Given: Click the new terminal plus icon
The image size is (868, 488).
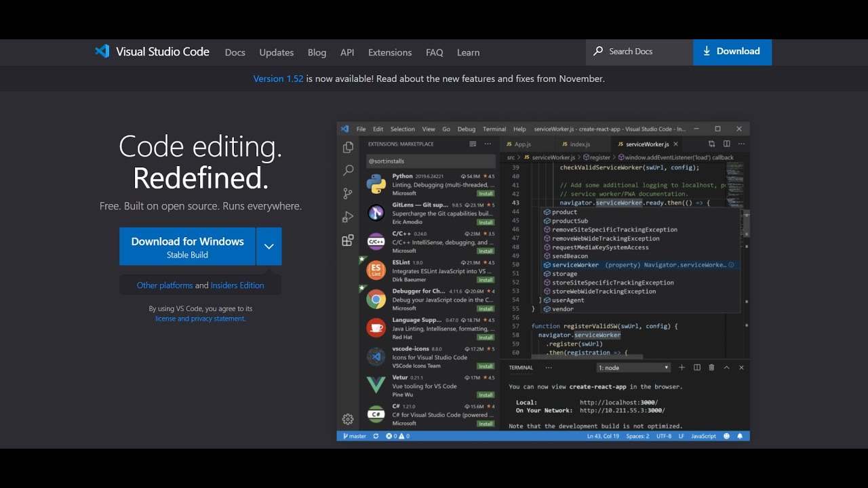Looking at the screenshot, I should tap(682, 367).
